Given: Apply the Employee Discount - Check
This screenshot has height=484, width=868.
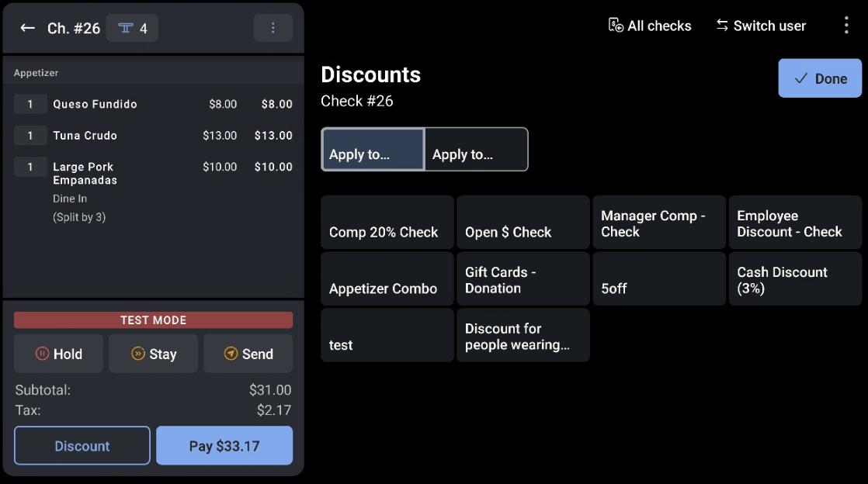Looking at the screenshot, I should [x=794, y=222].
